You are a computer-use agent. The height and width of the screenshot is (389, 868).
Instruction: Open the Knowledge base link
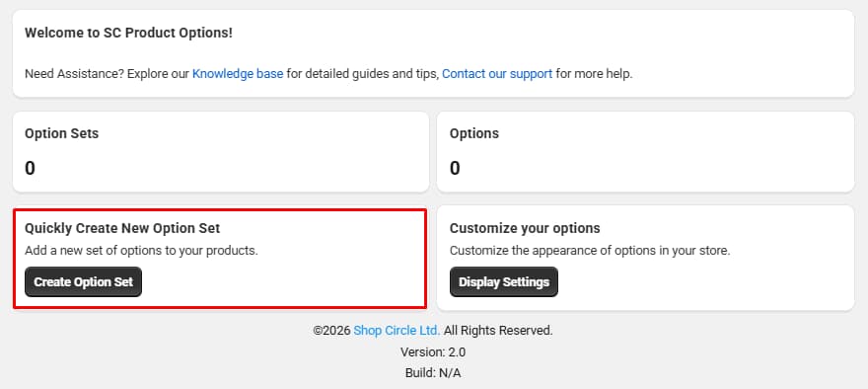[x=238, y=74]
